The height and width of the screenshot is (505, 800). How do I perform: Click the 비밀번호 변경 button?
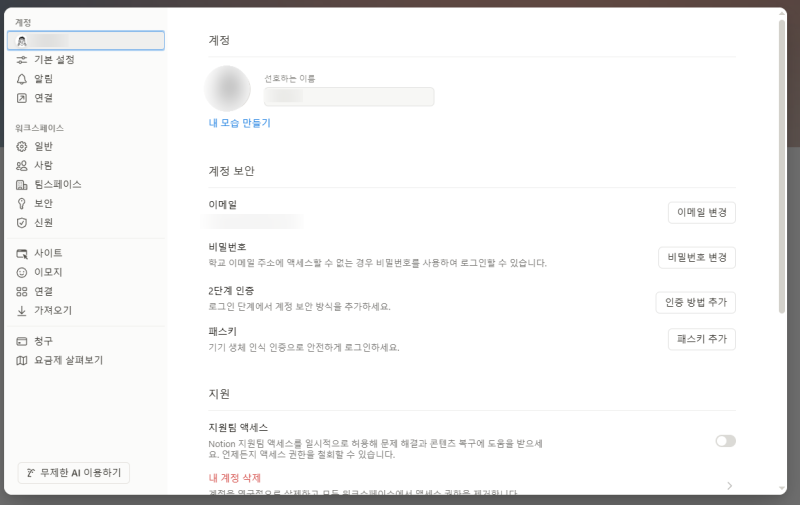click(x=697, y=258)
